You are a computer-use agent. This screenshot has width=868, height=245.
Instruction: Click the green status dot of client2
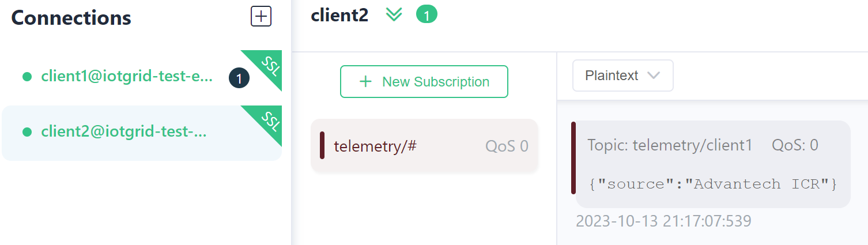[x=27, y=132]
